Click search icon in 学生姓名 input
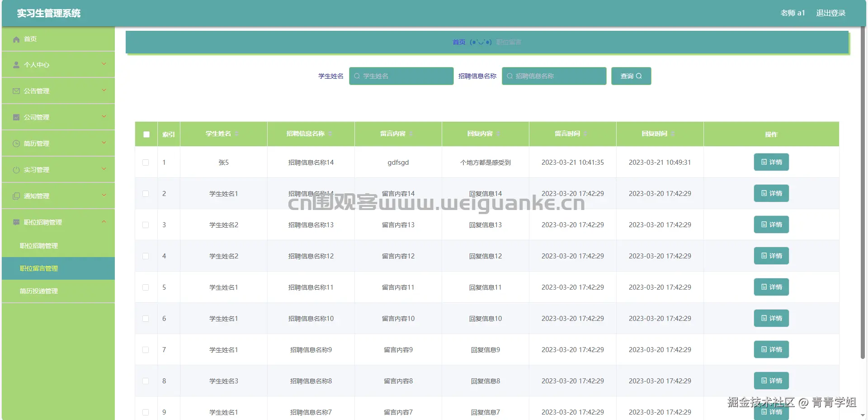 click(x=357, y=76)
